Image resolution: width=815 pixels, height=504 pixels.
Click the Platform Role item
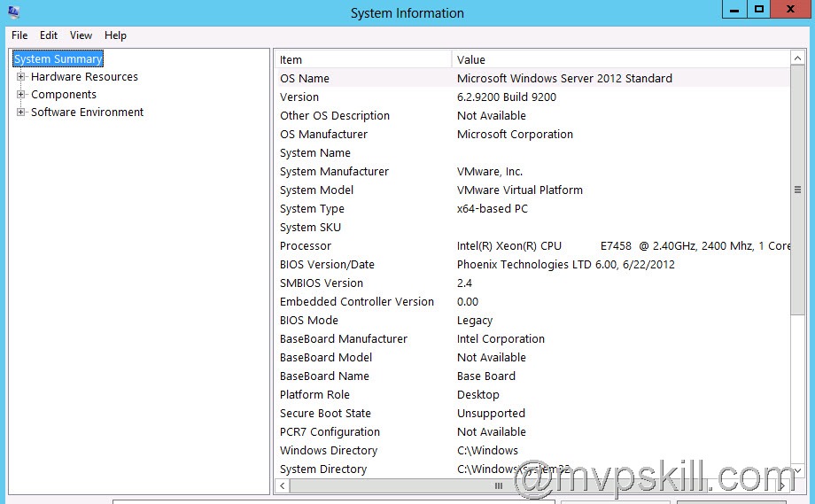(314, 395)
